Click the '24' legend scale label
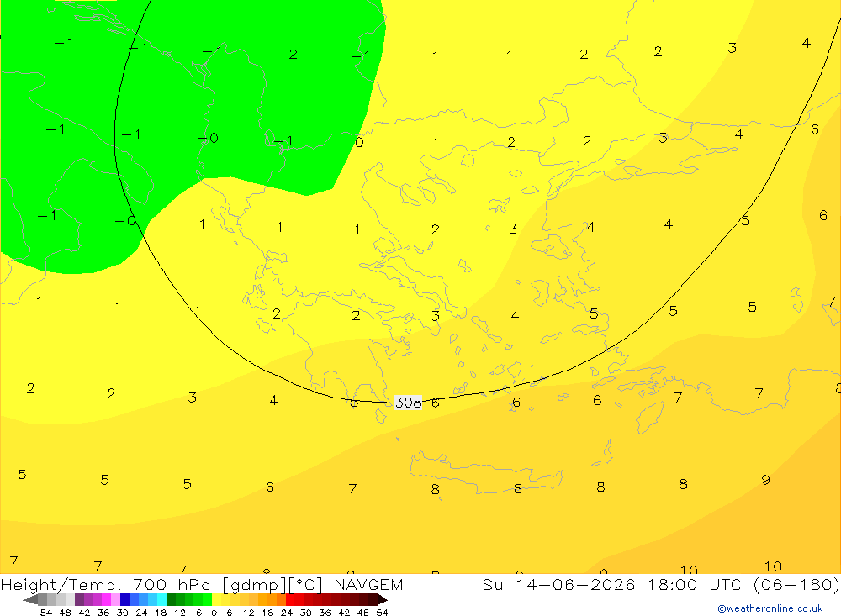 point(287,613)
